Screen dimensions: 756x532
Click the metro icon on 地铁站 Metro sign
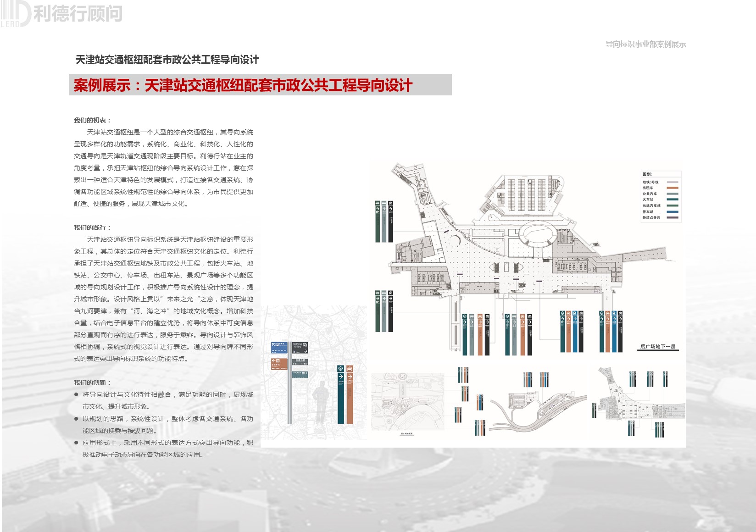click(305, 345)
